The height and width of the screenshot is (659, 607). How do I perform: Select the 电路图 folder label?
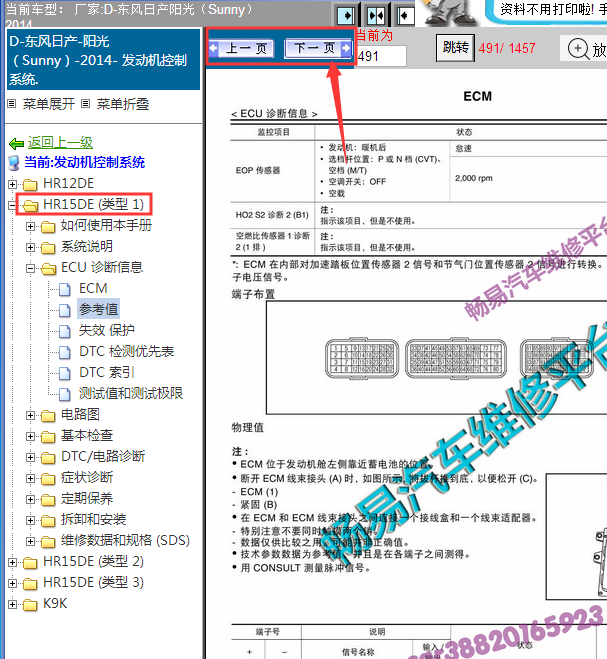[80, 414]
